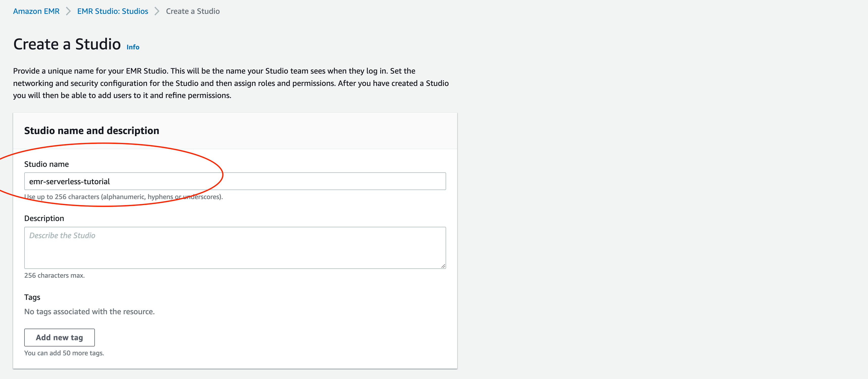This screenshot has height=379, width=868.
Task: Click the Amazon EMR breadcrumb link
Action: [36, 11]
